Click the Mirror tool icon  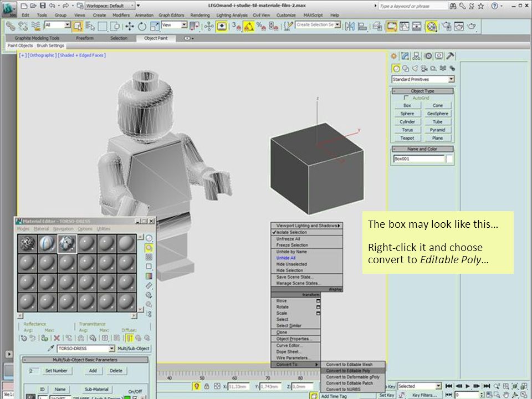350,26
